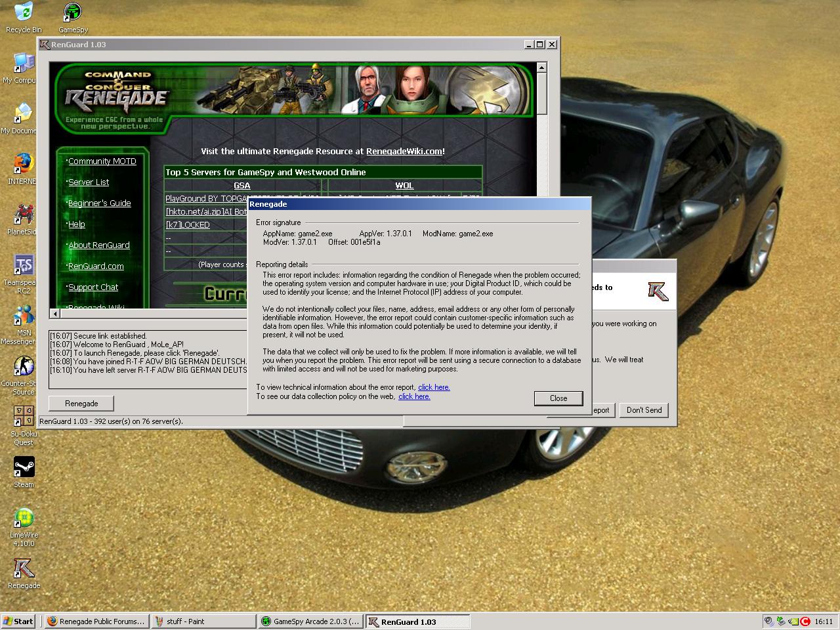
Task: Click the RenGuard page scrollbar up arrow
Action: [541, 68]
